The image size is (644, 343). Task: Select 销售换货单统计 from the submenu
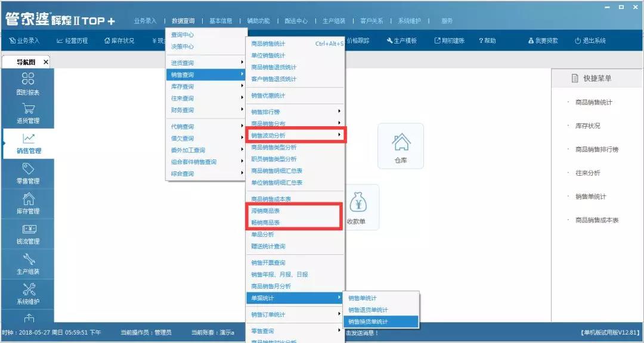[368, 322]
